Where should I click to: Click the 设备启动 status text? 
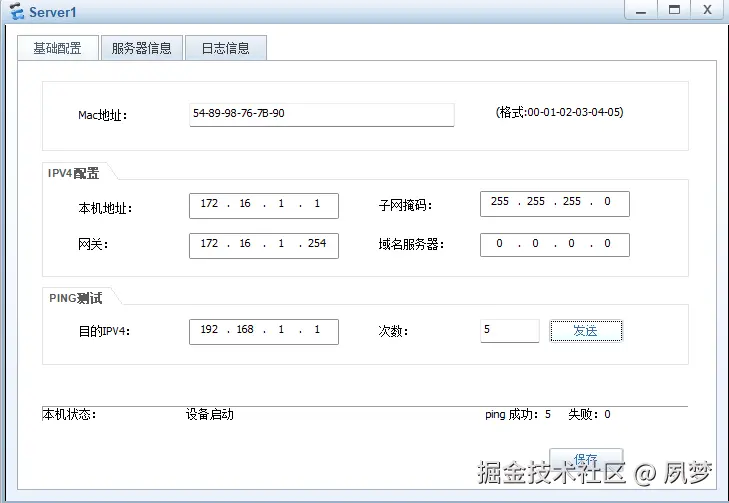(210, 414)
